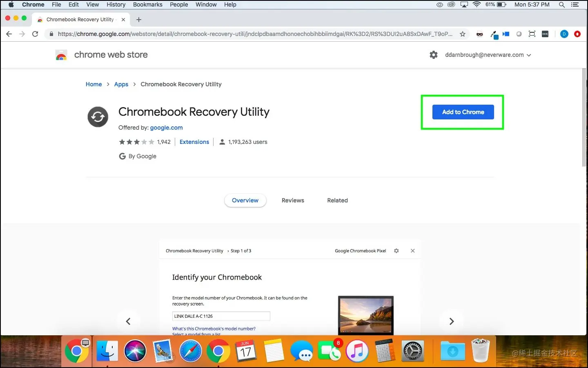Viewport: 588px width, 368px height.
Task: Click the screen capture extension icon in toolbar
Action: pyautogui.click(x=532, y=34)
